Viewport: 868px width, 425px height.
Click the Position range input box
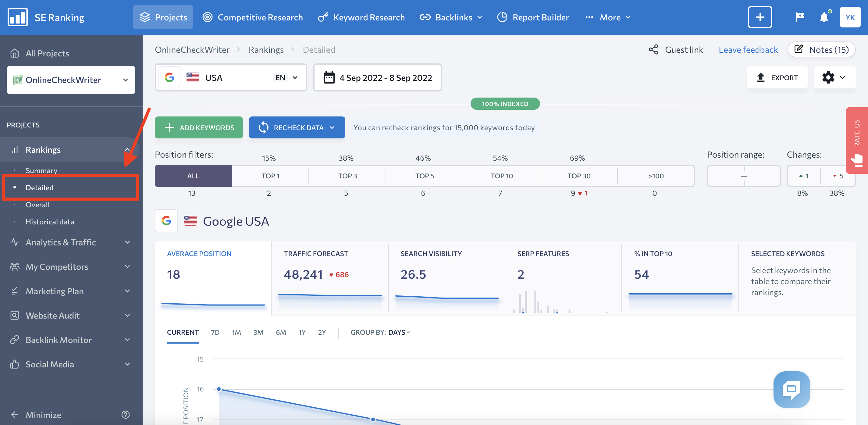click(x=744, y=176)
